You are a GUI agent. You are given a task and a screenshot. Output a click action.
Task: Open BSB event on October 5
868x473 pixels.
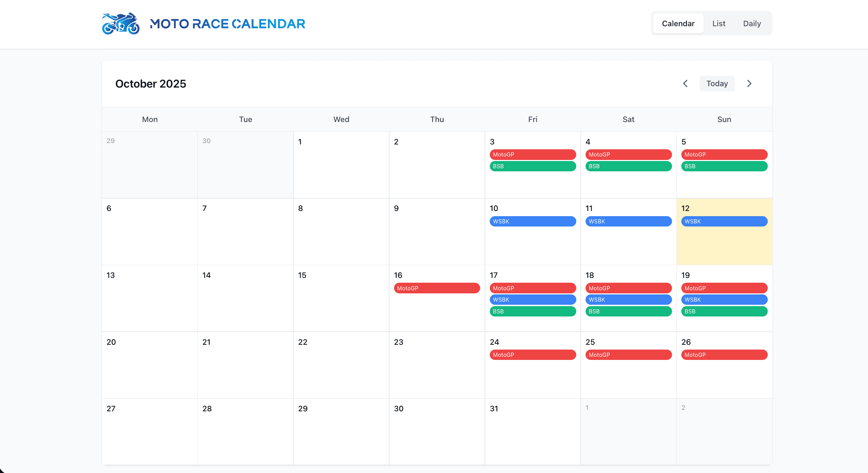pos(724,166)
